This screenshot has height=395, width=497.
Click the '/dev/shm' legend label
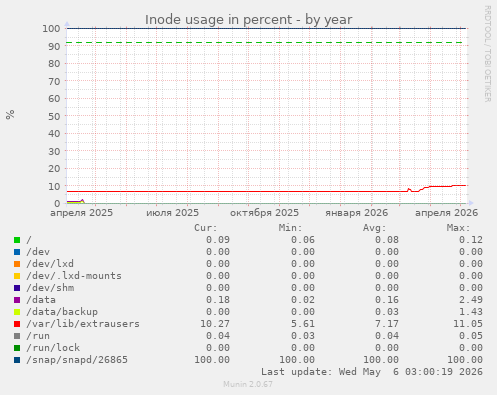point(50,288)
